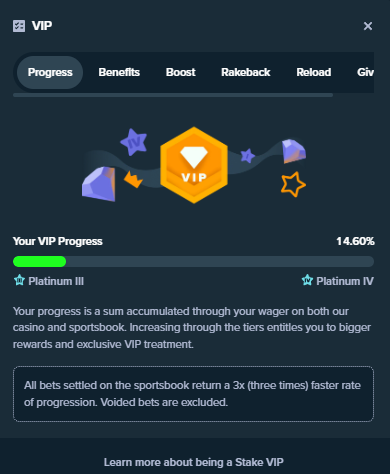
Task: Go to the Rakeback tab
Action: click(246, 72)
